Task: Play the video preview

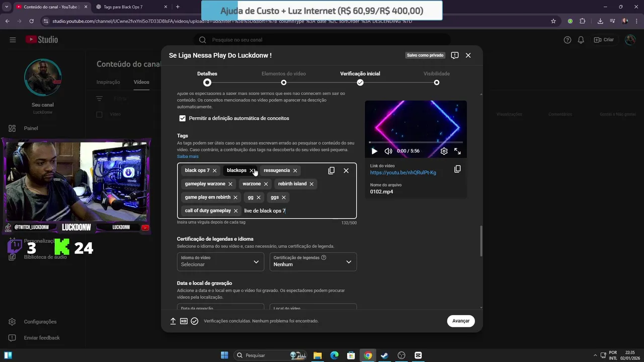Action: [x=374, y=151]
